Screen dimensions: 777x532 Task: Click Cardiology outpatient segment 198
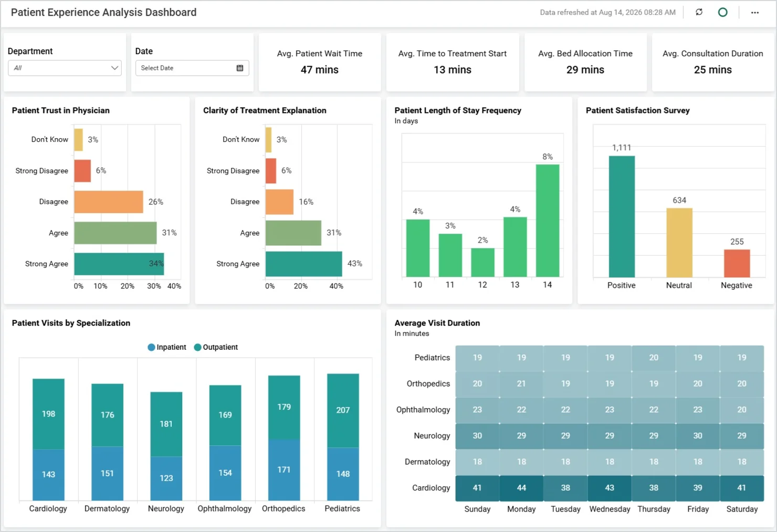[48, 414]
